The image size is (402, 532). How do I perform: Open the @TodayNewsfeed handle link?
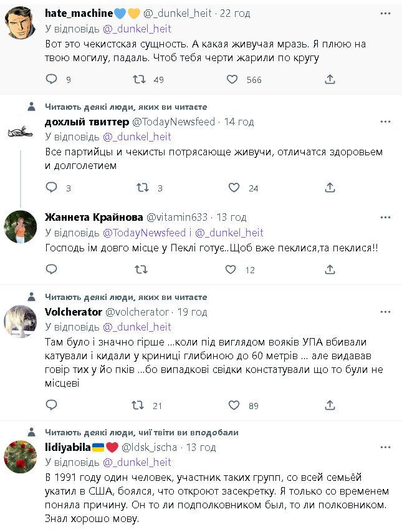[x=173, y=122]
